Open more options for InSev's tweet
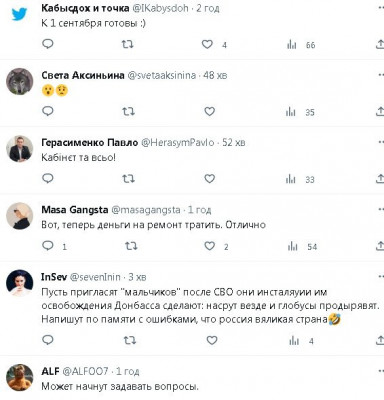This screenshot has height=400, width=384. (381, 276)
